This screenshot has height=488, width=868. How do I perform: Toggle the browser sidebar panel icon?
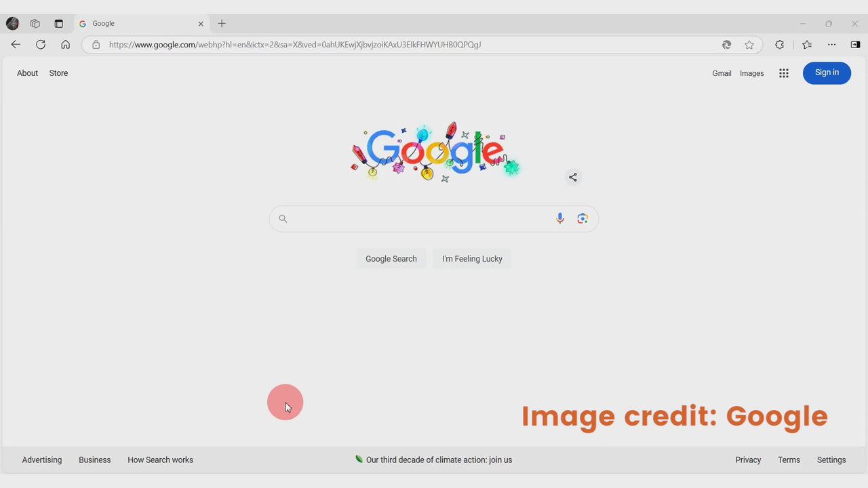pos(854,45)
